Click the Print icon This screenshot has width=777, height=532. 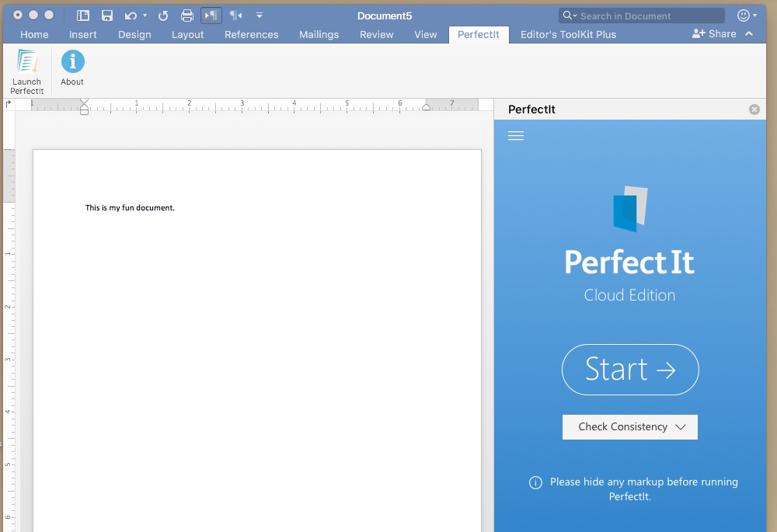(186, 15)
